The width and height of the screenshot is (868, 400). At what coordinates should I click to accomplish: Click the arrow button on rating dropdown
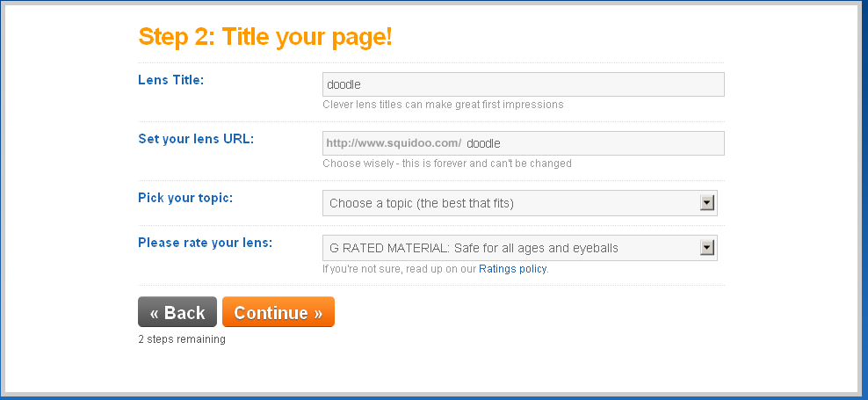pyautogui.click(x=706, y=248)
